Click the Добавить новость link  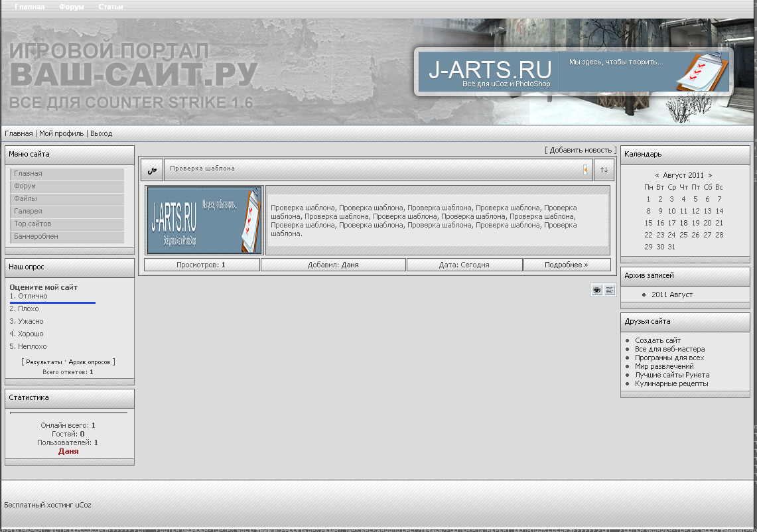[x=581, y=151]
